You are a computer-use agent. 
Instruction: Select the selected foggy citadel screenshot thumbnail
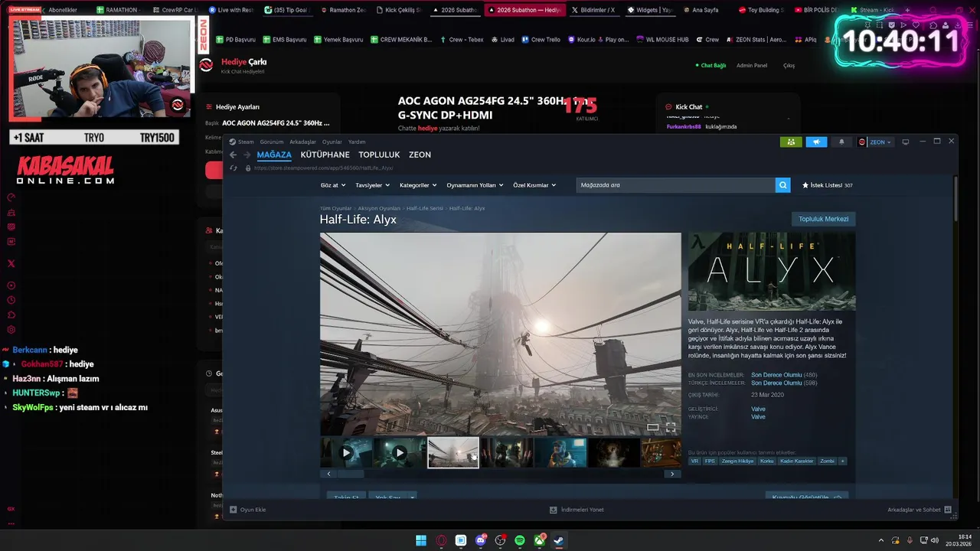click(453, 452)
